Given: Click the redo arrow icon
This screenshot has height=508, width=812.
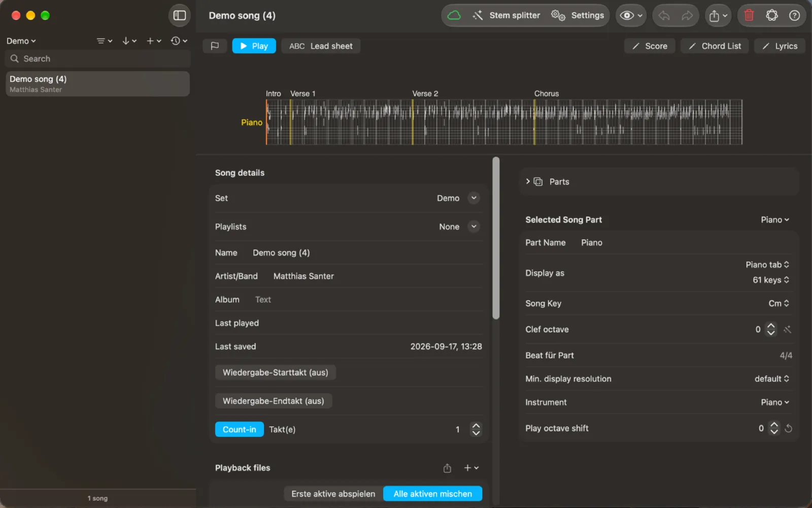Looking at the screenshot, I should [687, 16].
